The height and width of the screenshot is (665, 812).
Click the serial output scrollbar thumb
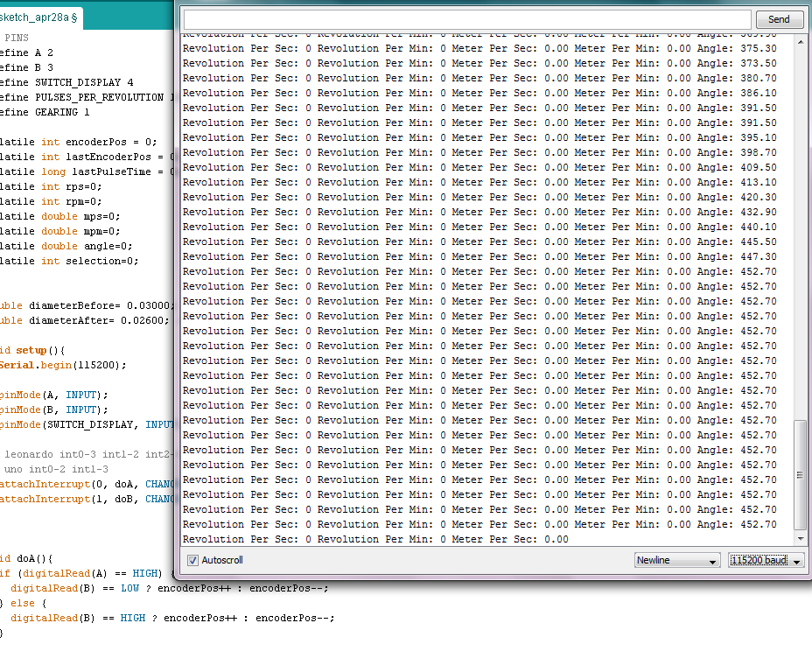click(x=800, y=475)
